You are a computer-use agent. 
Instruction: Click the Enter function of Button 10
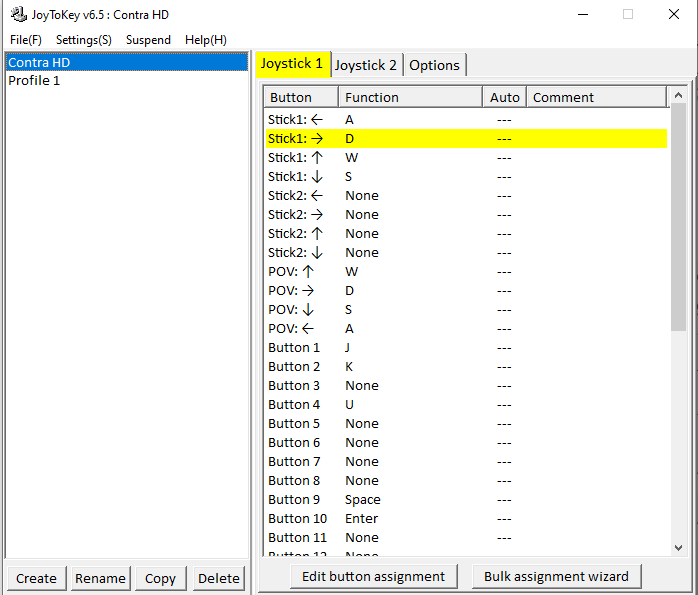coord(361,518)
